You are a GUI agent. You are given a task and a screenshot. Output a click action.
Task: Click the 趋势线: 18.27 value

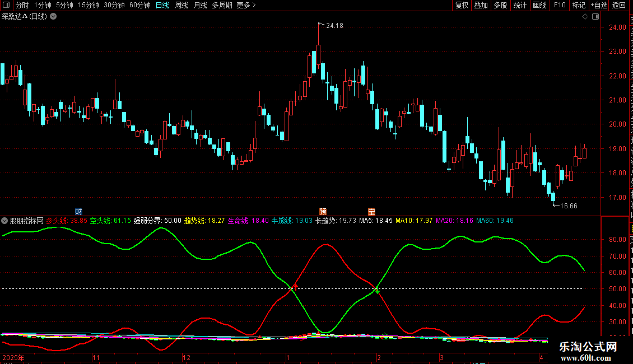tap(204, 221)
